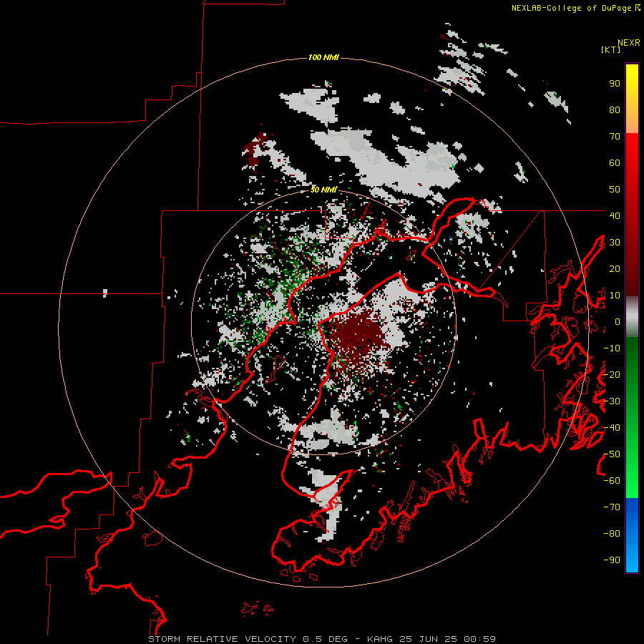This screenshot has width=644, height=644.
Task: Click the isolated white echo left of the 100 NMI ring
Action: tap(105, 293)
